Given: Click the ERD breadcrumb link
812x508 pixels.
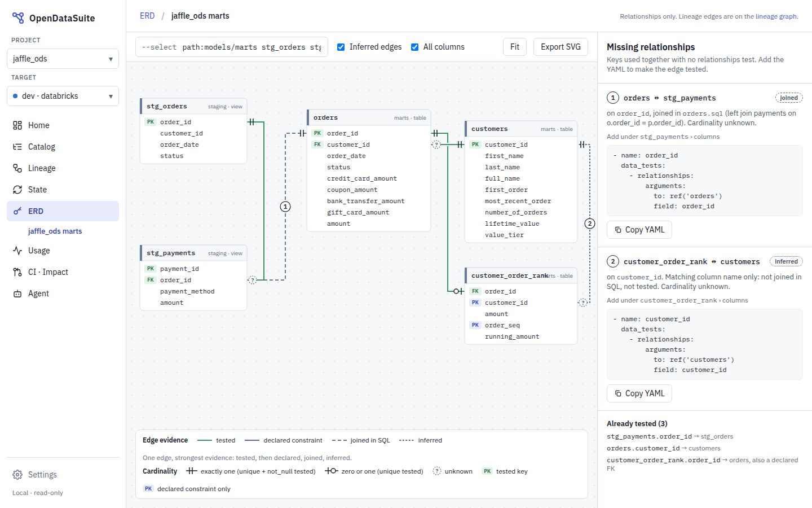Looking at the screenshot, I should point(147,16).
